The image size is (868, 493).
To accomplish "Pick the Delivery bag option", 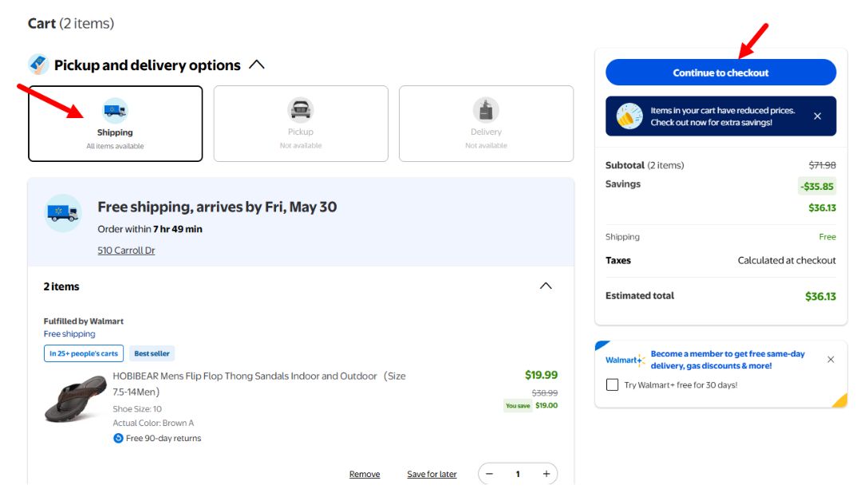I will pos(486,123).
